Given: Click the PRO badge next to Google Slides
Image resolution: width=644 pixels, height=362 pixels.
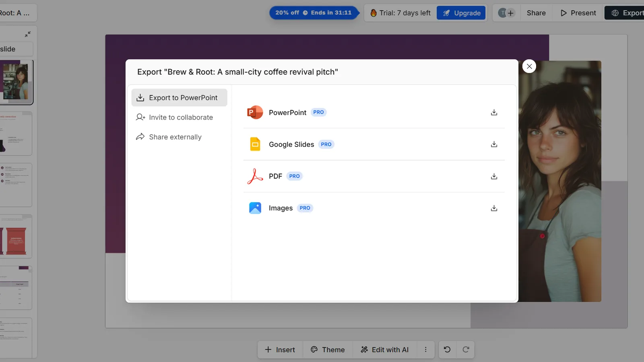Looking at the screenshot, I should click(326, 144).
